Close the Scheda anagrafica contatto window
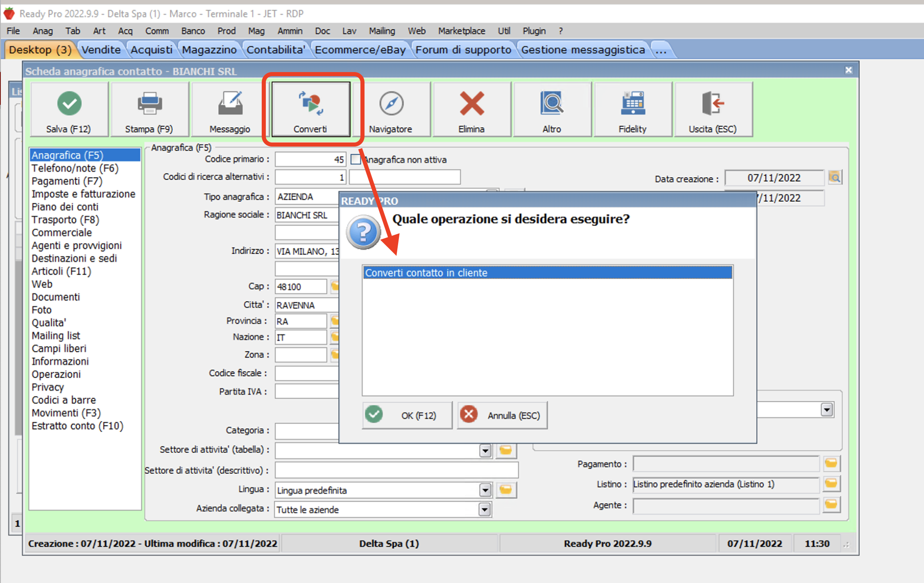This screenshot has width=924, height=583. tap(848, 70)
